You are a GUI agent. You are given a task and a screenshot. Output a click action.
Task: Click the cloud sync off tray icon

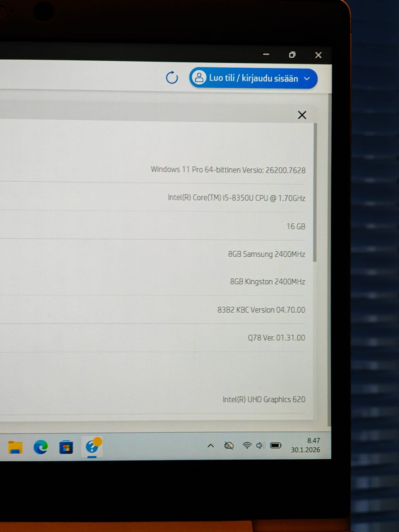tap(229, 446)
